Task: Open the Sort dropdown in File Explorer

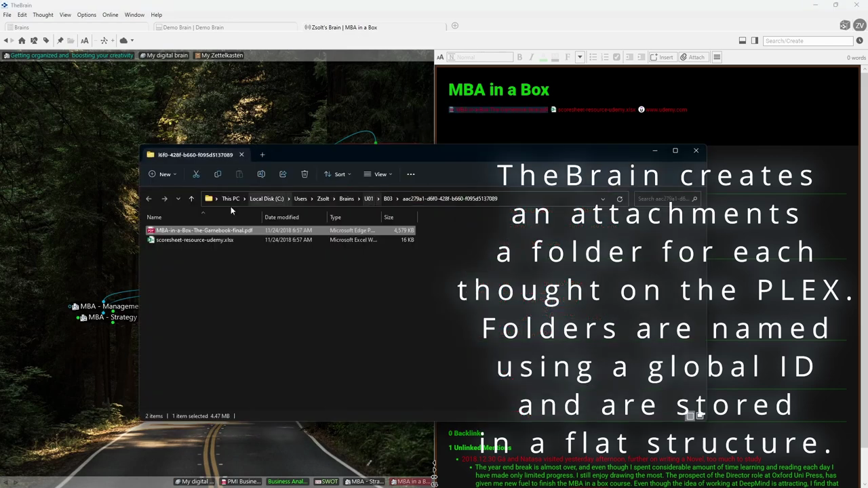Action: coord(338,174)
